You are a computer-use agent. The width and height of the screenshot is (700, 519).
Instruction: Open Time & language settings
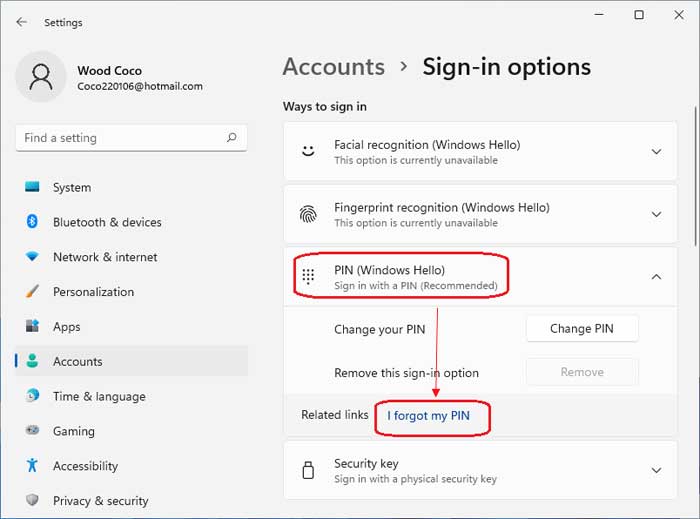pyautogui.click(x=131, y=396)
